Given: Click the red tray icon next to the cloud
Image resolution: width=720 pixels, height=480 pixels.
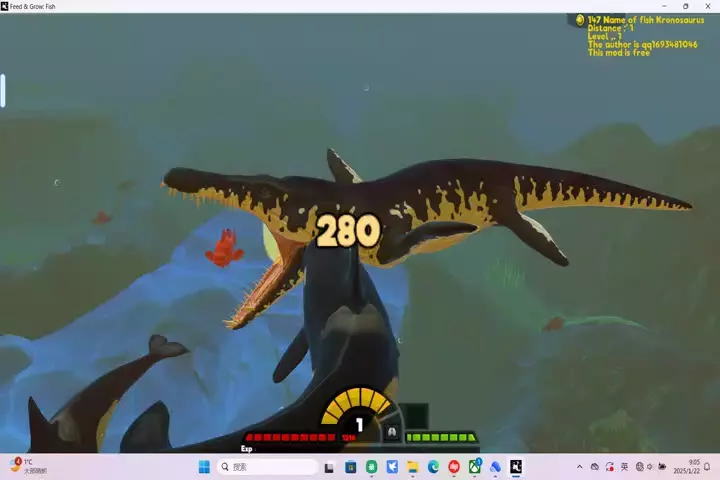Looking at the screenshot, I should tap(610, 467).
